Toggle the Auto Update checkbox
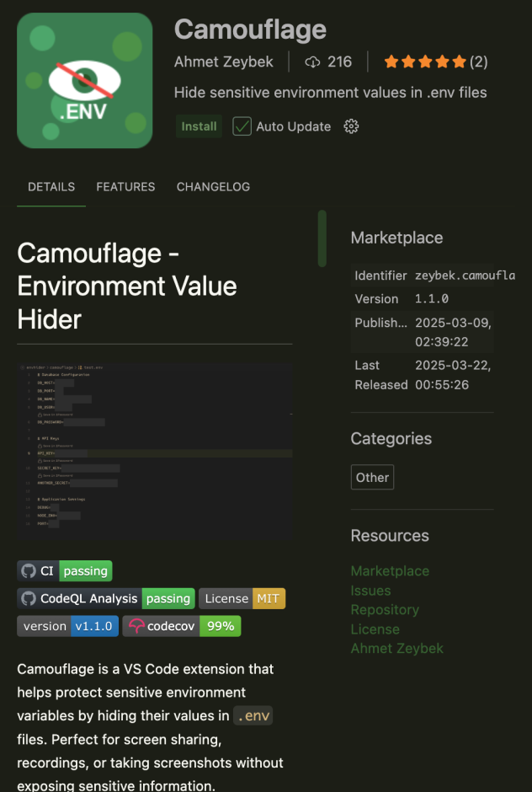 point(242,126)
